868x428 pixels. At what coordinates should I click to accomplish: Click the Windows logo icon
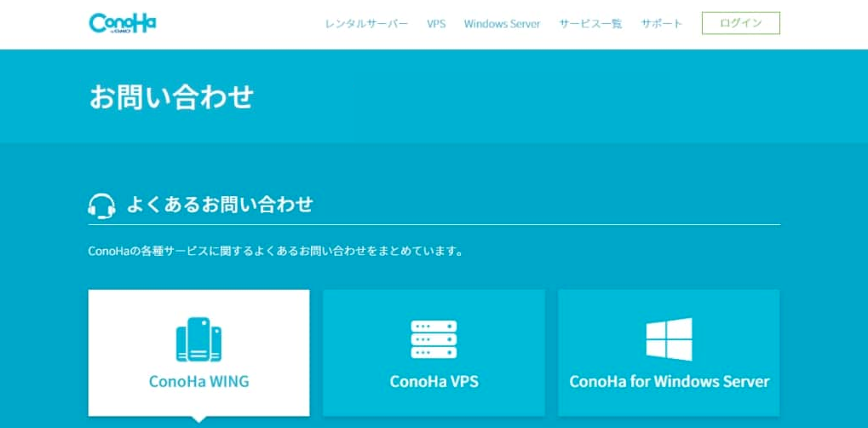(x=669, y=339)
